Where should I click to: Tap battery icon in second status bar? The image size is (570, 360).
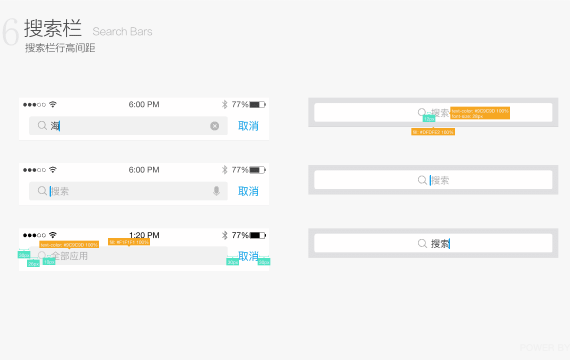258,170
